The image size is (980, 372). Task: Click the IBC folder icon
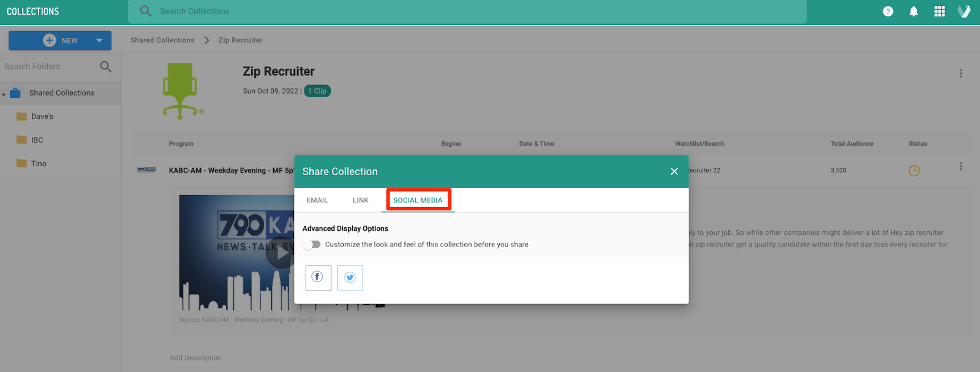pos(21,139)
